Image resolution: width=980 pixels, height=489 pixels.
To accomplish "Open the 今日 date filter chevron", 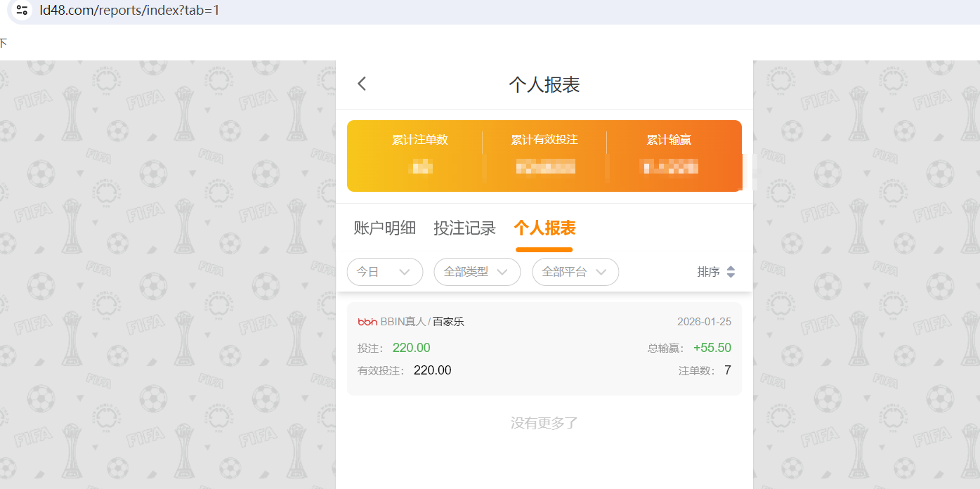I will (x=404, y=271).
